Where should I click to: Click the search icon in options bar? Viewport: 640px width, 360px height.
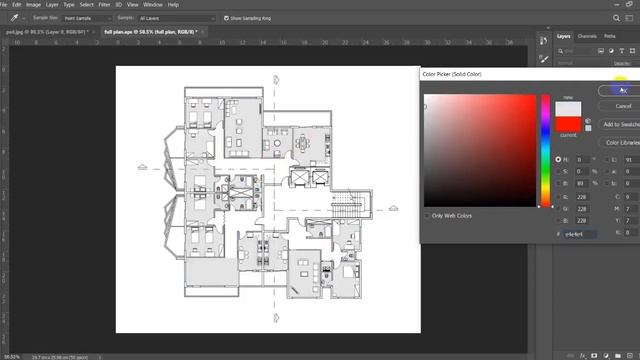616,18
